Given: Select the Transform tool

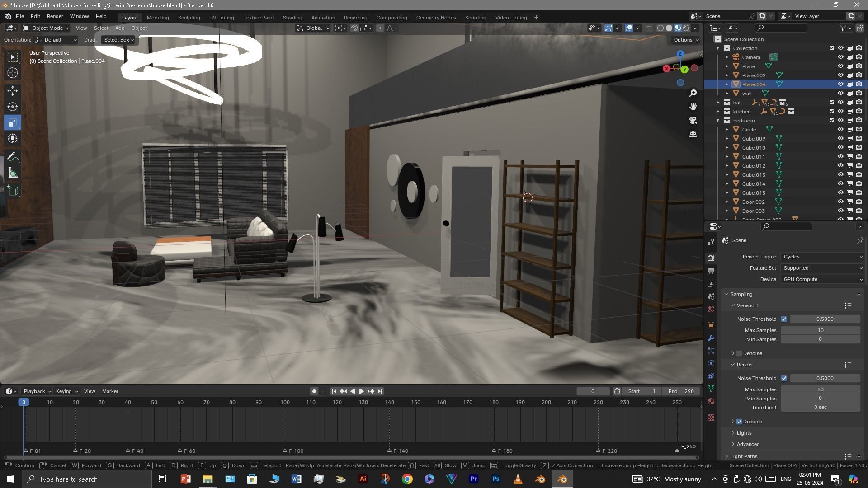Looking at the screenshot, I should tap(13, 138).
